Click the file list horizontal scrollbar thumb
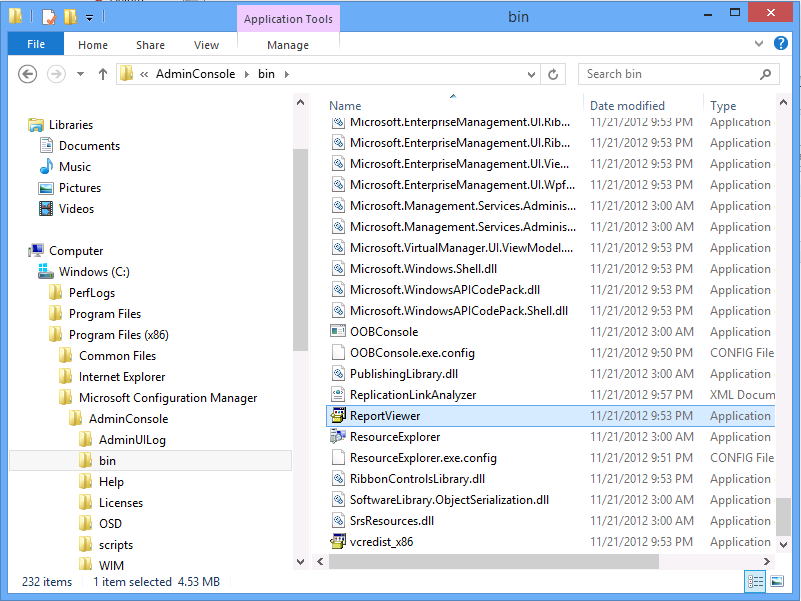Viewport: 801px width, 601px height. 493,561
